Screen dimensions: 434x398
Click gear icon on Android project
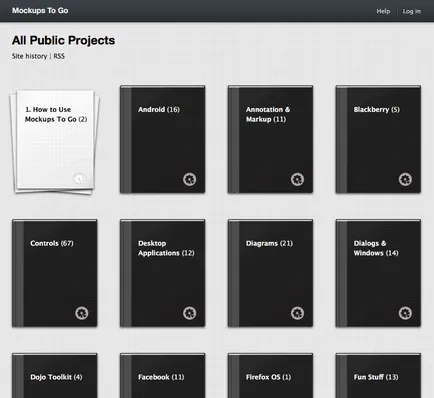click(x=189, y=179)
